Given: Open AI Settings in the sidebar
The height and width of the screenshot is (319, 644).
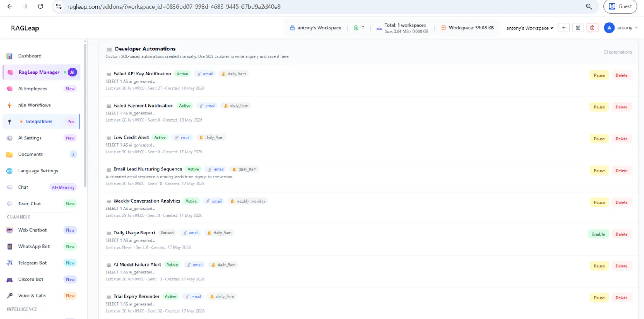Looking at the screenshot, I should tap(41, 138).
